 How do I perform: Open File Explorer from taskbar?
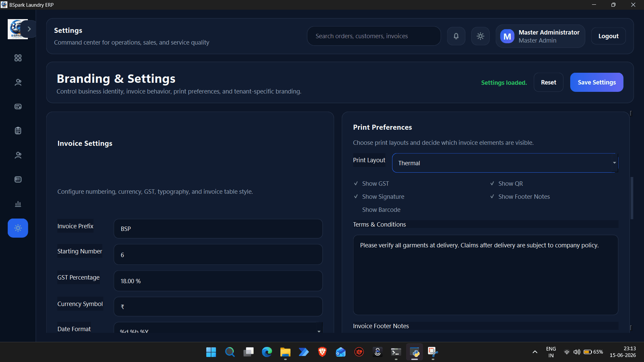tap(285, 352)
